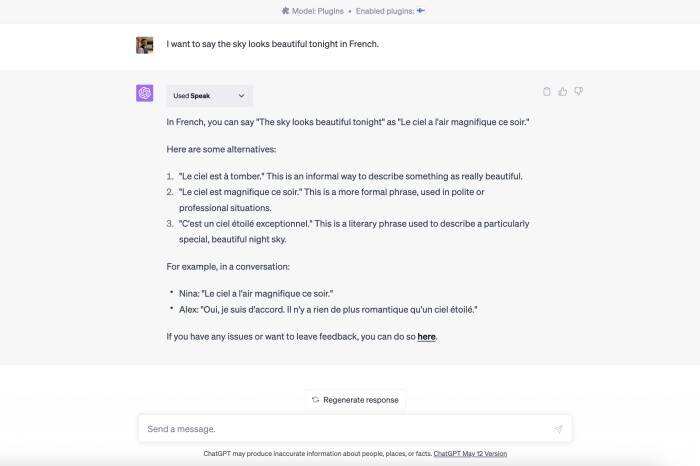Click the send message arrow icon
Image resolution: width=700 pixels, height=466 pixels.
coord(558,429)
